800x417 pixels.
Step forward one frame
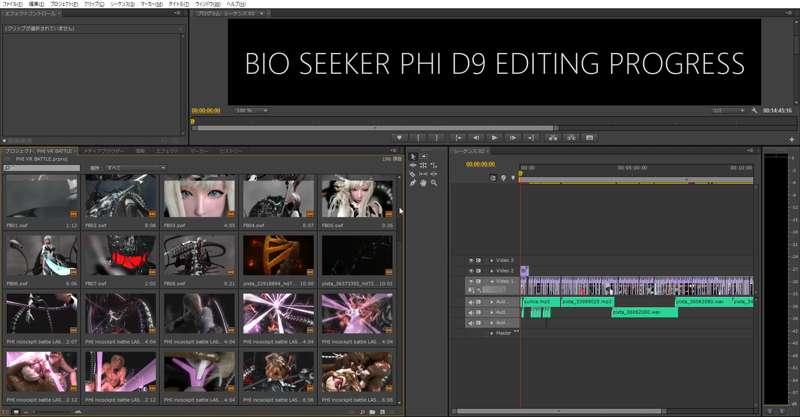click(x=513, y=138)
